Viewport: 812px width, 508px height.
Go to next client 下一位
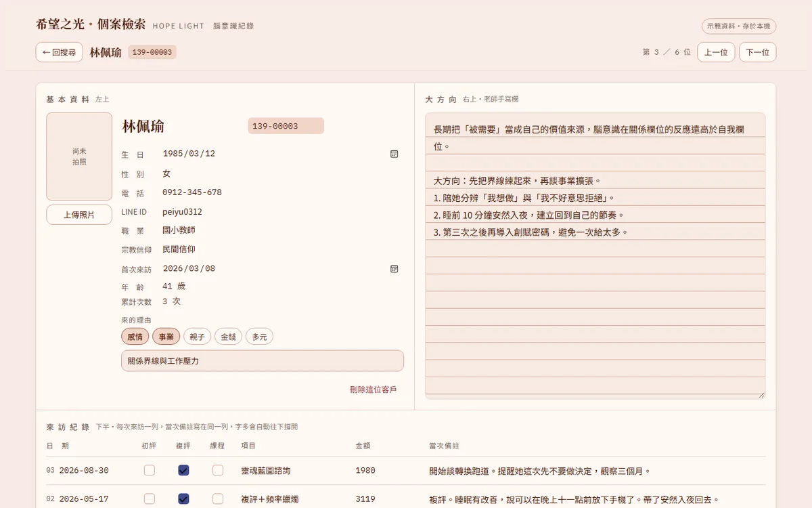pos(757,52)
